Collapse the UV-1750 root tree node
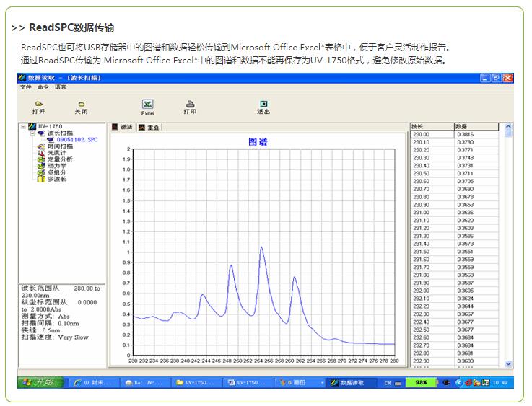This screenshot has height=406, width=532. tap(23, 127)
